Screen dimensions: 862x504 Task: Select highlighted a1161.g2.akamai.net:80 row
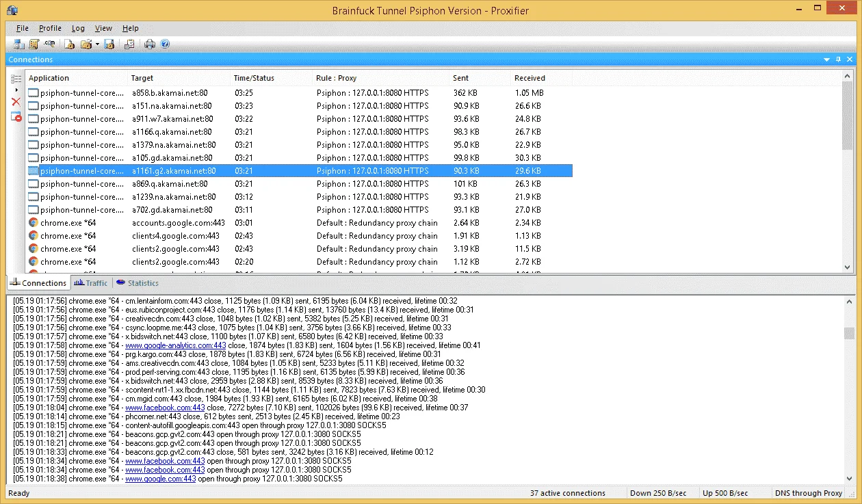click(300, 171)
